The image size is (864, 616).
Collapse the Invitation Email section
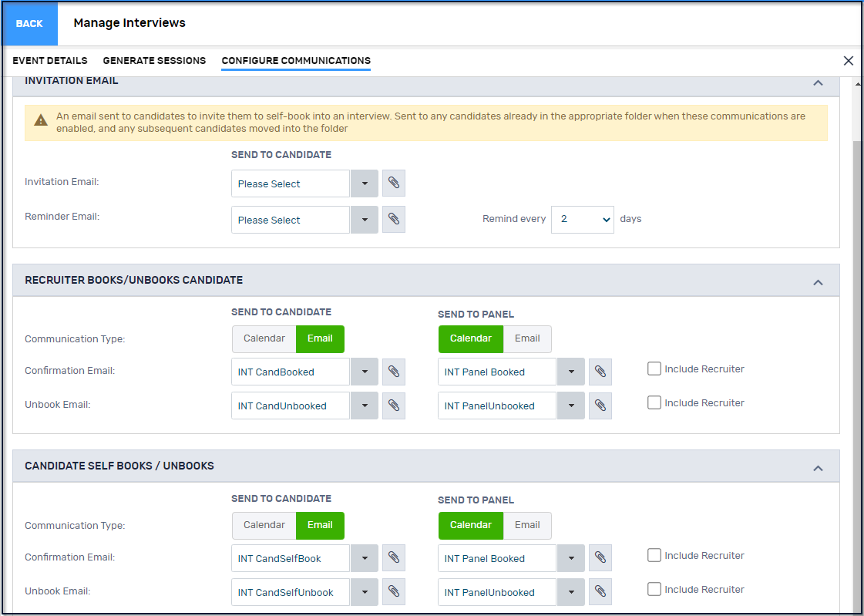click(819, 83)
